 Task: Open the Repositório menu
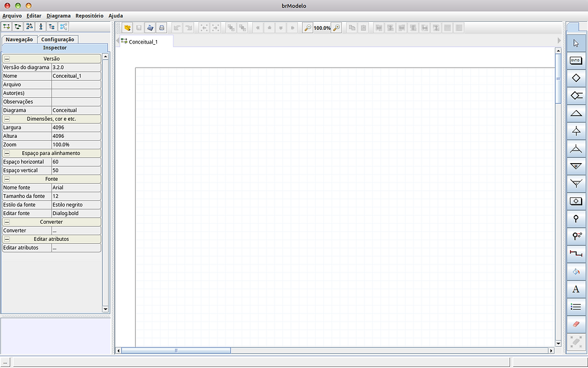89,16
